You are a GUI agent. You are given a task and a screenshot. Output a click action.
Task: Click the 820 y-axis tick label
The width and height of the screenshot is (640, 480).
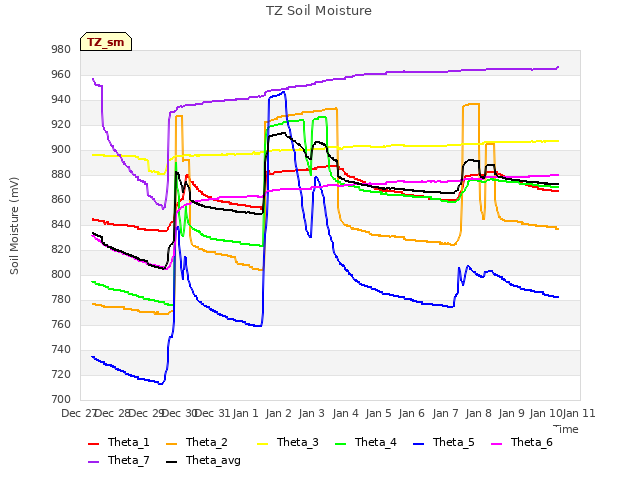click(x=61, y=250)
